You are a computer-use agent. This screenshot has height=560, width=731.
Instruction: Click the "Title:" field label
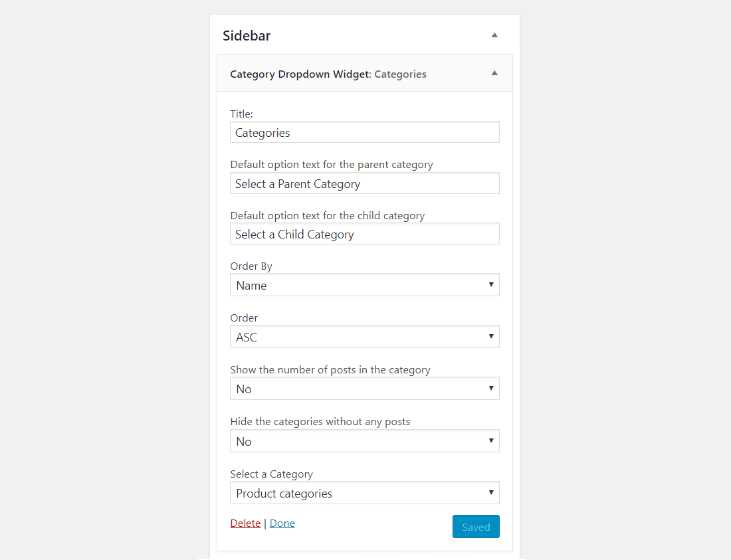(242, 114)
